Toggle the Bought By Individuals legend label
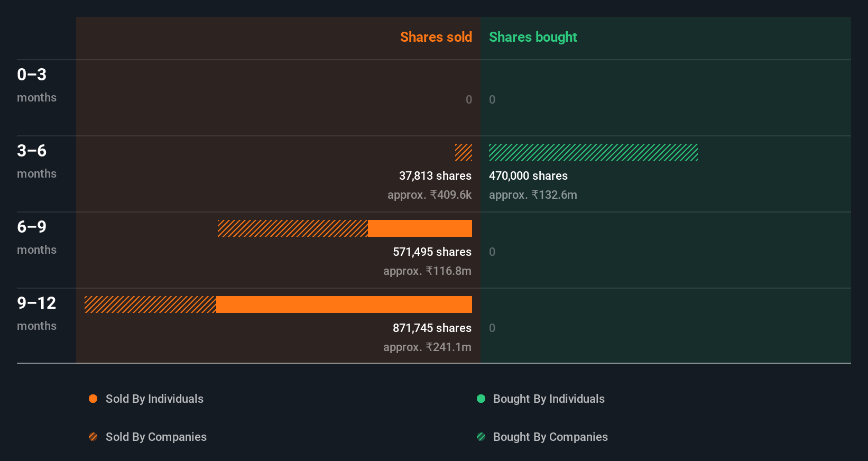Image resolution: width=868 pixels, height=461 pixels. point(549,399)
